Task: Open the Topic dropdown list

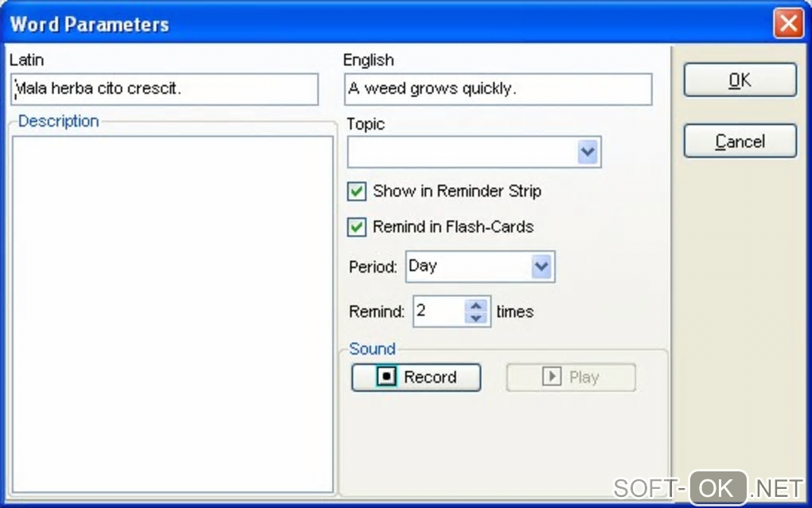Action: [588, 152]
